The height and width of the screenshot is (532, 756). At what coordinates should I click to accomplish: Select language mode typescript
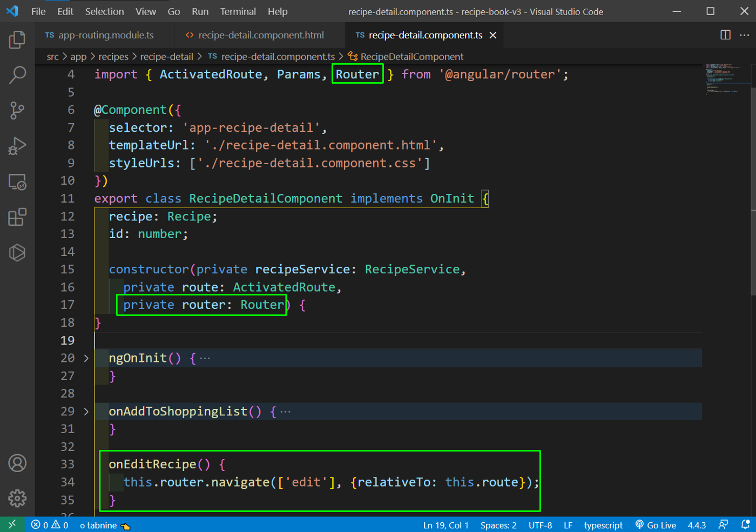click(603, 525)
